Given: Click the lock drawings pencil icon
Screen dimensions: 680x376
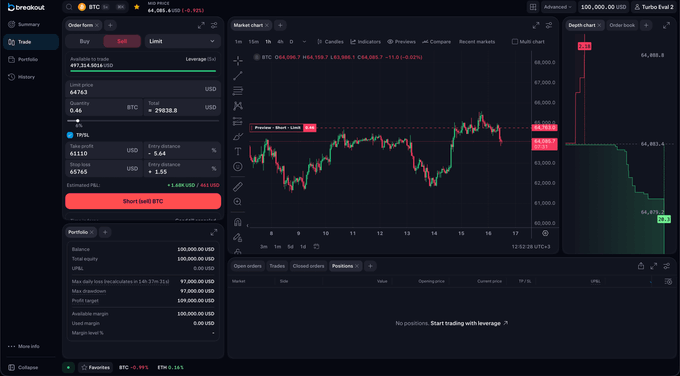Looking at the screenshot, I should pyautogui.click(x=238, y=237).
